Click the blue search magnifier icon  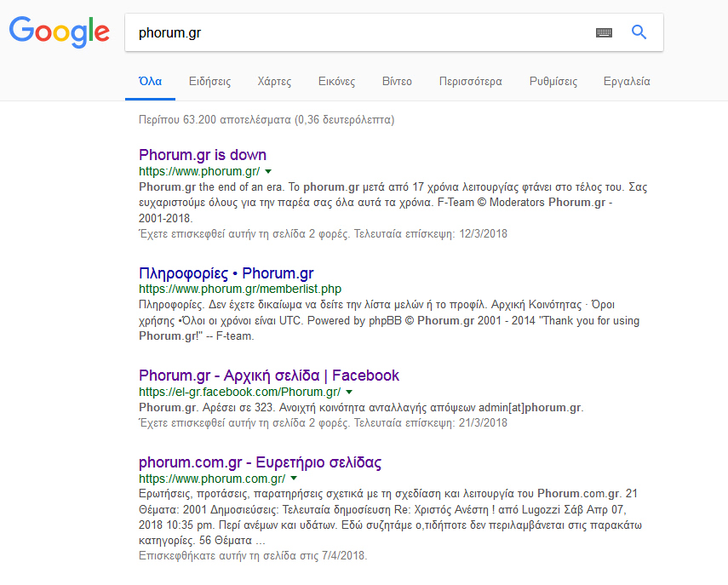[639, 32]
